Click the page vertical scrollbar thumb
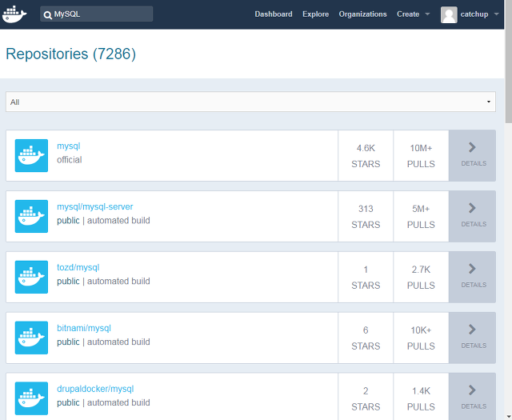Screen dimensions: 512x420 click(508, 62)
